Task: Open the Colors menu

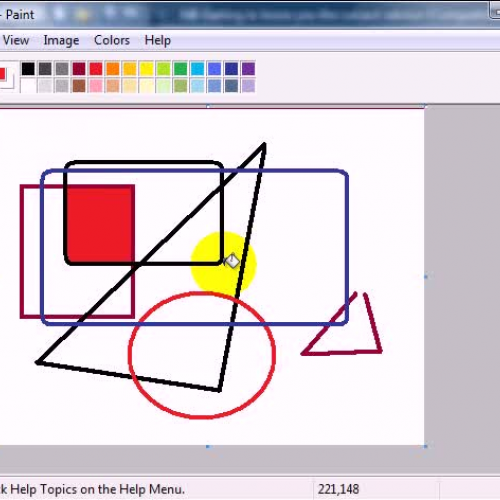Action: click(x=112, y=40)
